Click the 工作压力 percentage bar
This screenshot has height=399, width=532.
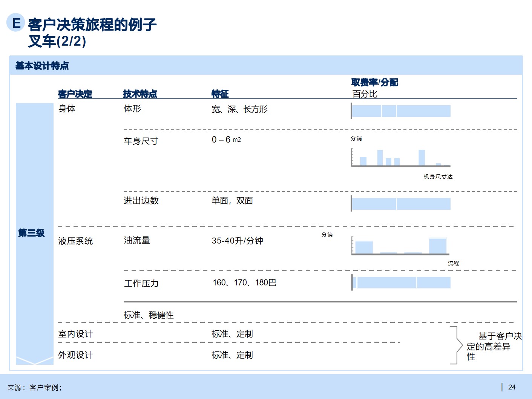coord(401,282)
